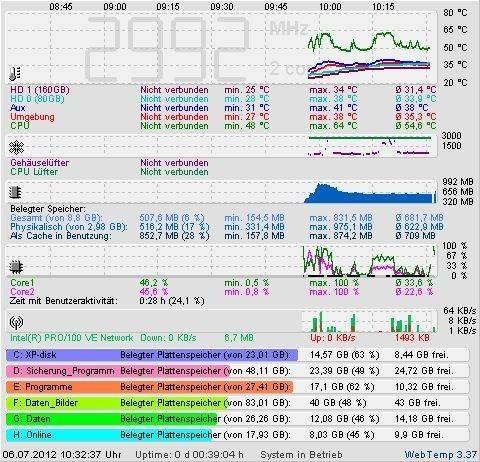The height and width of the screenshot is (462, 480).
Task: Click the Uptime status entry
Action: coord(189,455)
